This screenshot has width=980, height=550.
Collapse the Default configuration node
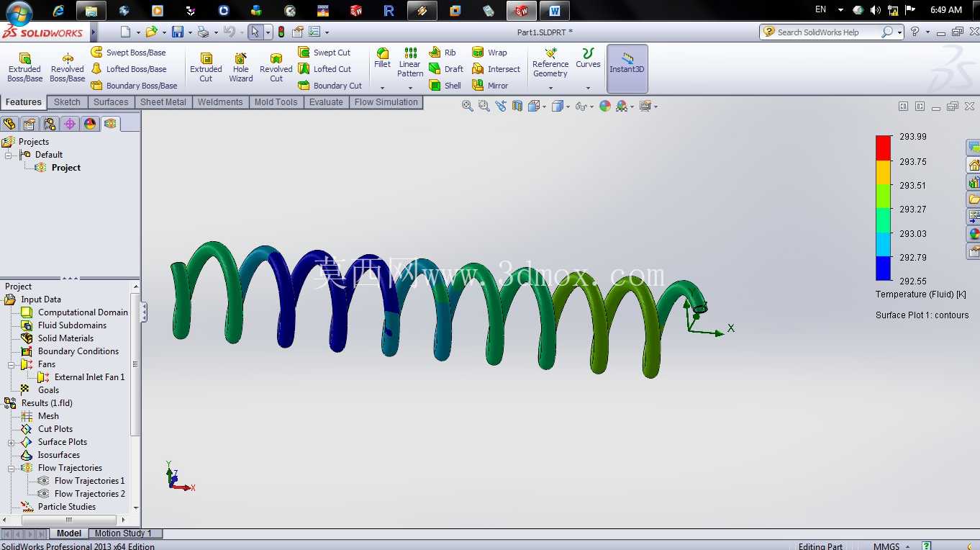[9, 155]
